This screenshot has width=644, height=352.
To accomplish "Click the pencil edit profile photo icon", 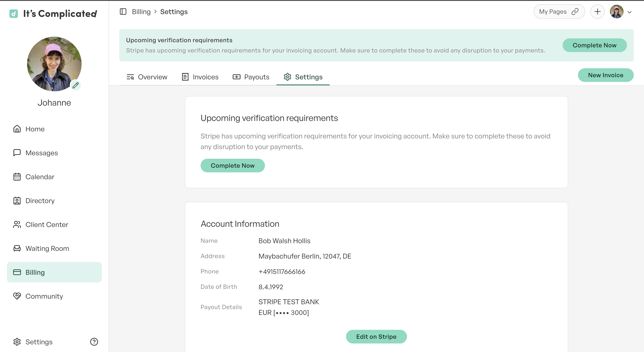I will pyautogui.click(x=76, y=85).
